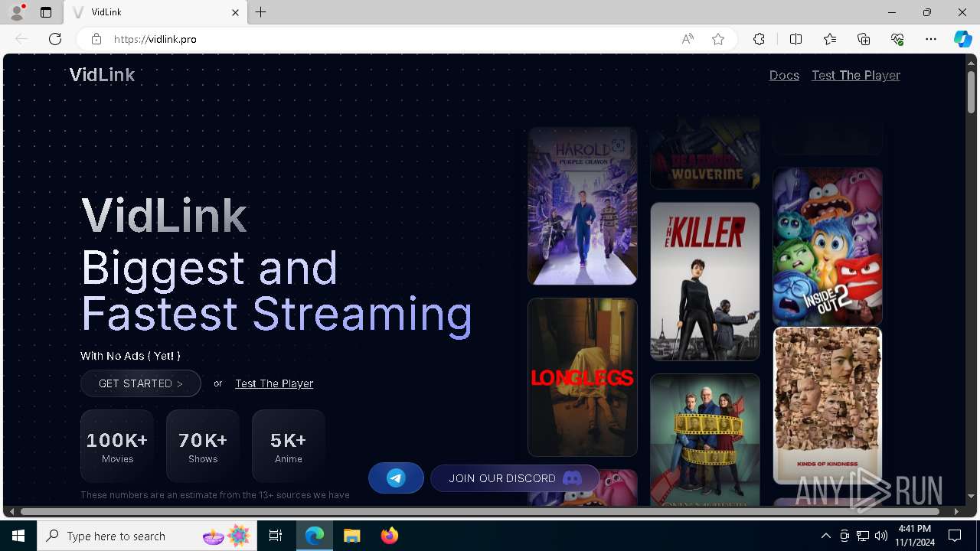980x551 pixels.
Task: Open Task View on taskbar
Action: (x=276, y=536)
